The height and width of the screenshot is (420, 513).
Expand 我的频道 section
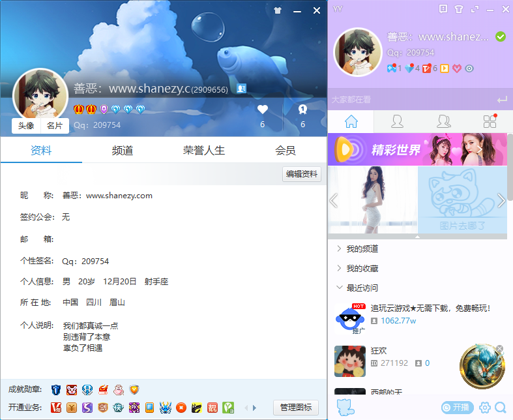pos(362,249)
